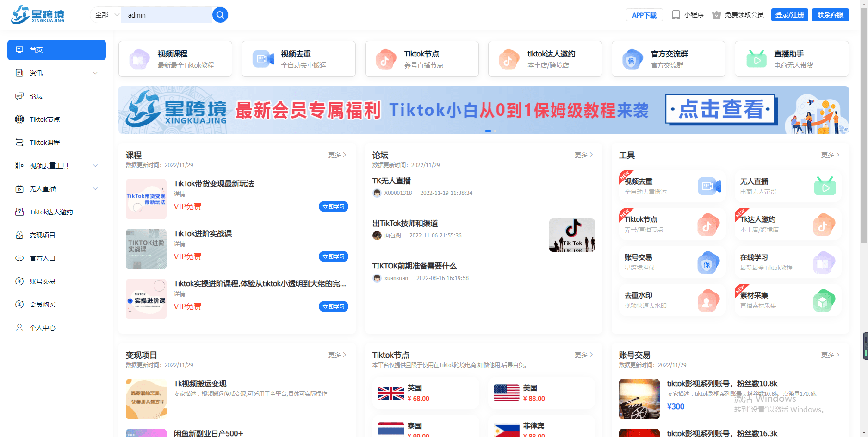Viewport: 868px width, 437px height.
Task: Expand the 视频去重工具 sidebar chevron
Action: 95,166
